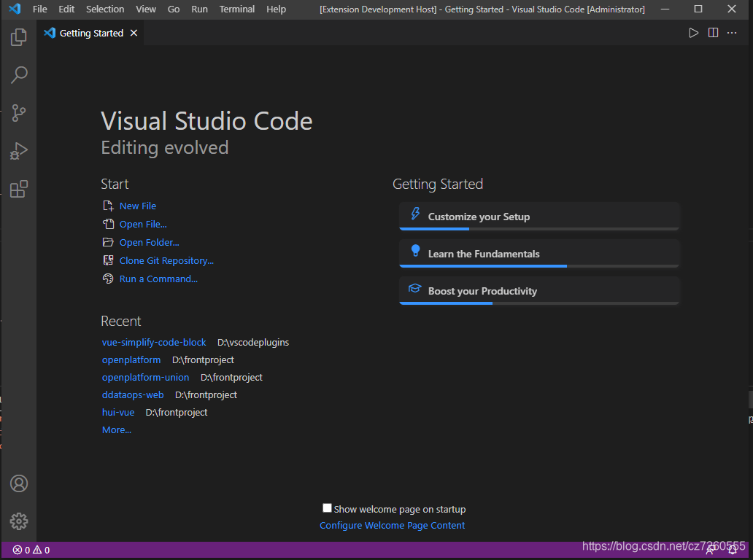Click the Open File icon under Start
753x560 pixels.
[108, 224]
